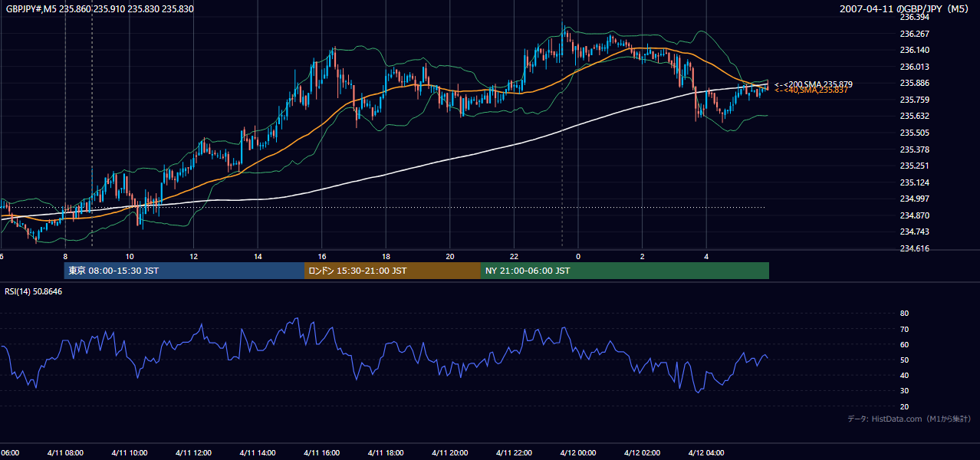Select the 200 SMA 235.879 label
The image size is (980, 460).
pyautogui.click(x=814, y=84)
